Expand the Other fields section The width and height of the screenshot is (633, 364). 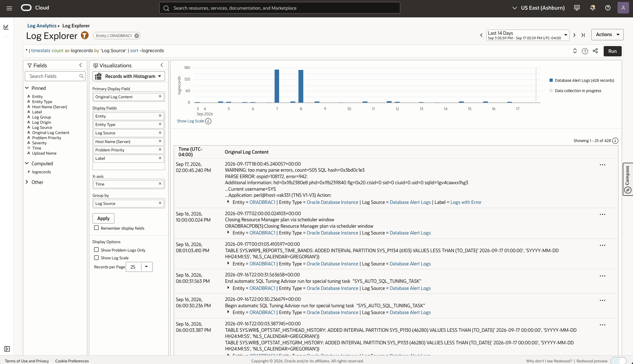point(27,182)
